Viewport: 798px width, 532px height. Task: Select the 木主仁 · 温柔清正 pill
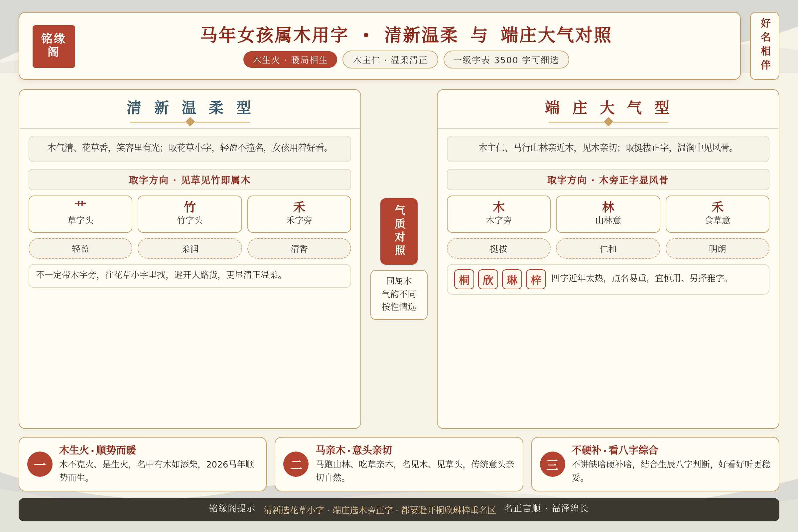coord(390,60)
